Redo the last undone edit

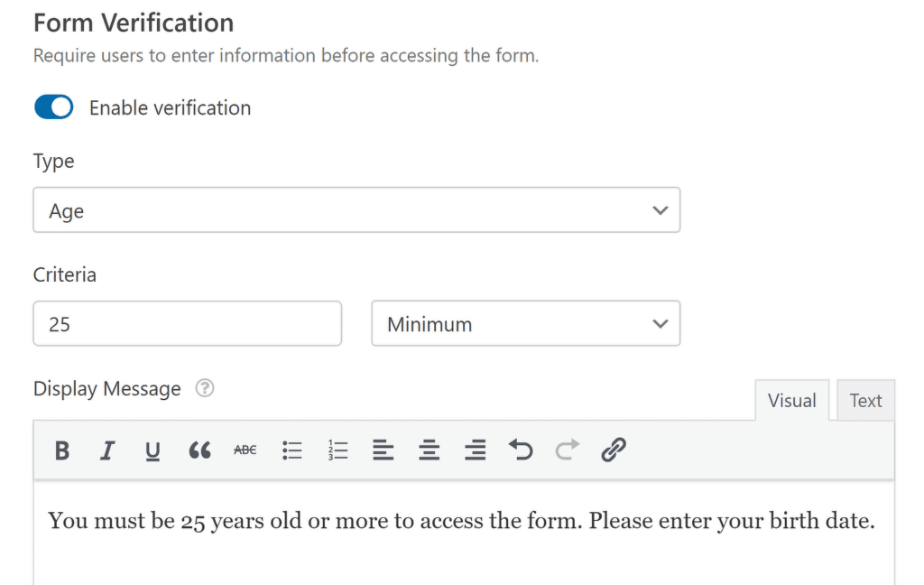(x=567, y=450)
